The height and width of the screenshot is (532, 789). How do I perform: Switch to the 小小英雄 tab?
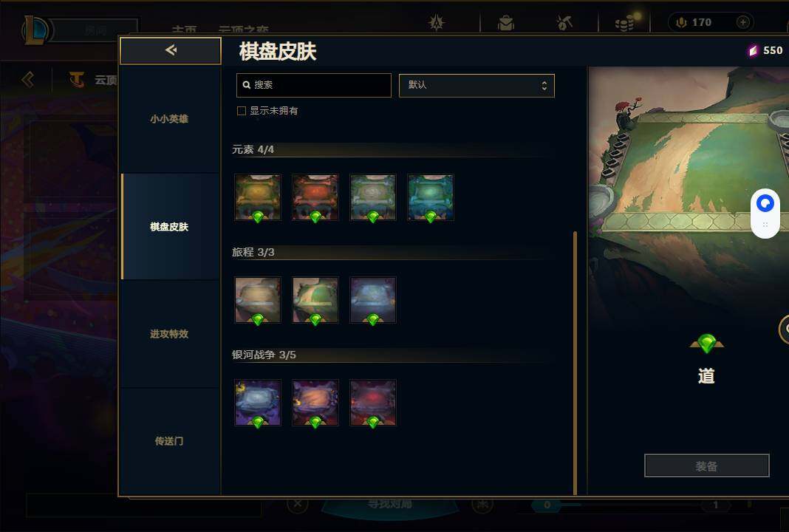point(170,119)
